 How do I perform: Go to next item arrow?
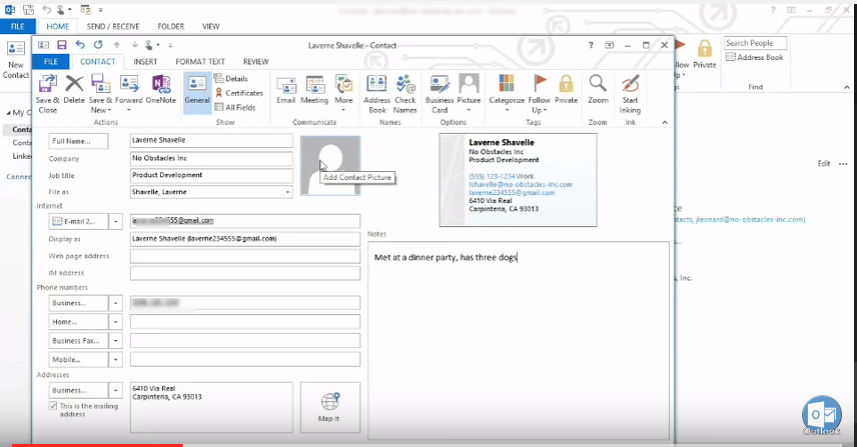[x=134, y=45]
